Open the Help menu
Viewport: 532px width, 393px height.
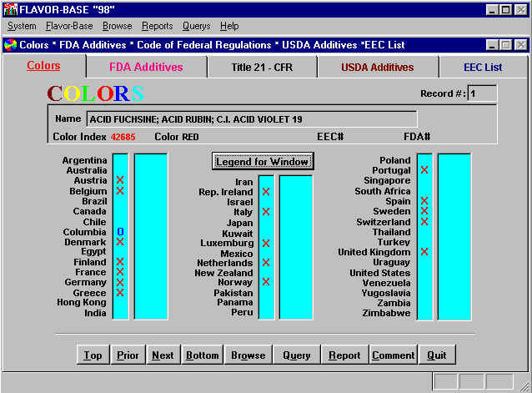point(229,26)
